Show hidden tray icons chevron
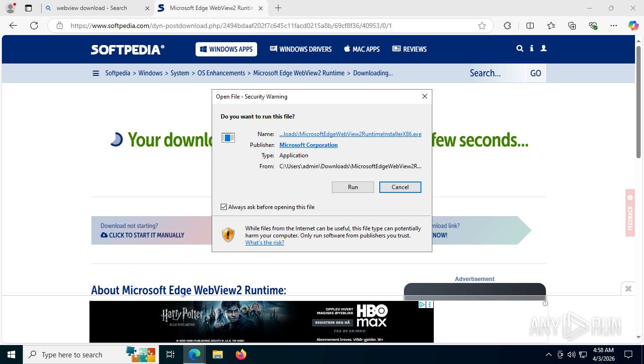Image resolution: width=644 pixels, height=364 pixels. 549,355
